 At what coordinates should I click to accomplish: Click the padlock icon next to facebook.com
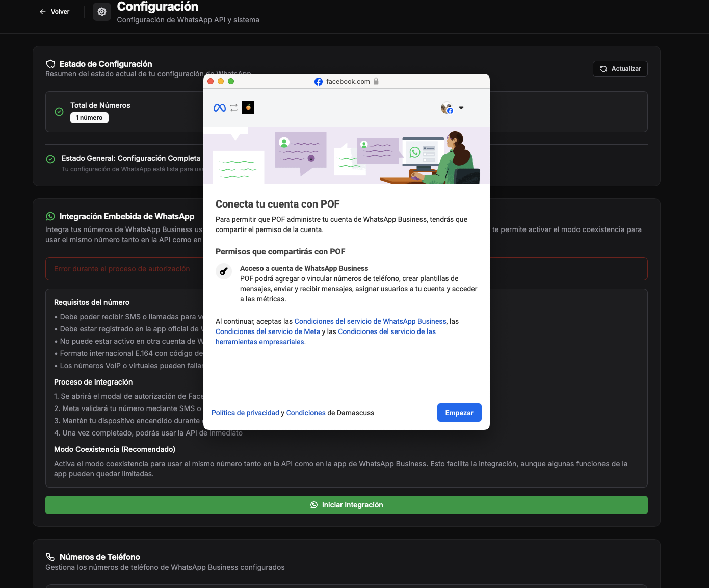click(x=376, y=81)
